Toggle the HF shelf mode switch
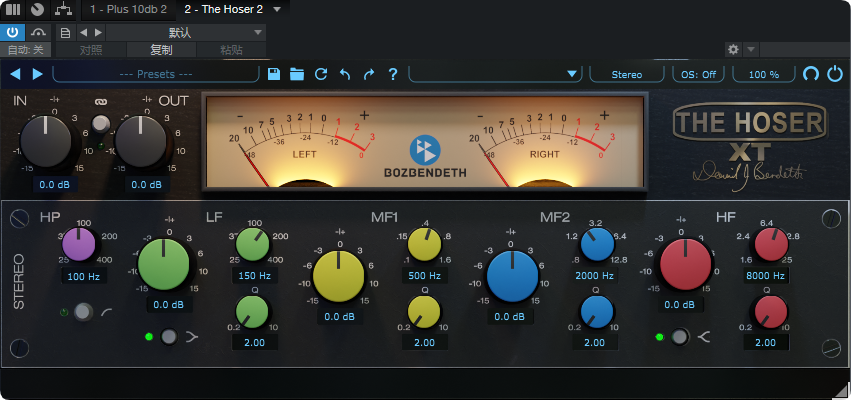 click(679, 336)
